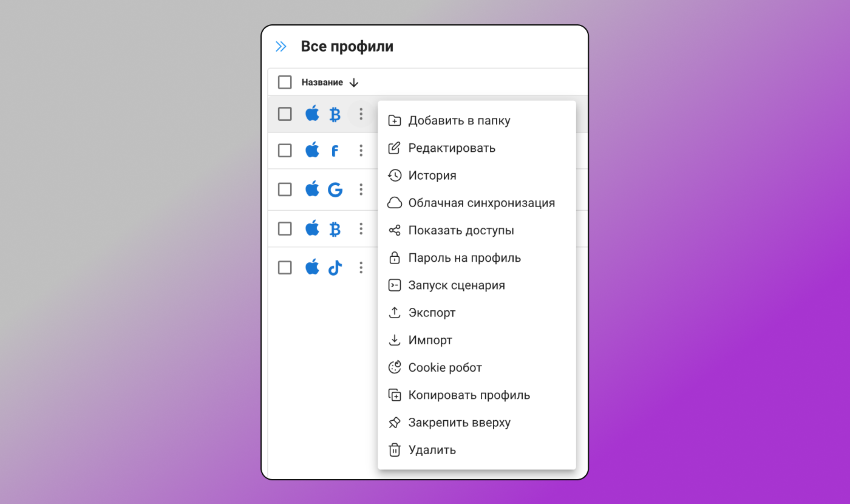Click the TikTok icon in the last profile row
The height and width of the screenshot is (504, 850).
pyautogui.click(x=335, y=268)
